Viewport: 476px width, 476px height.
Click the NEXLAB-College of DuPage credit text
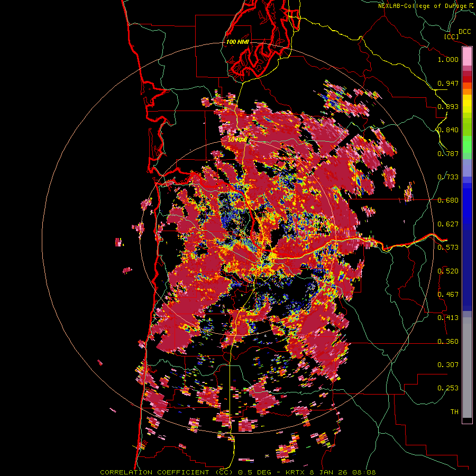click(x=423, y=6)
